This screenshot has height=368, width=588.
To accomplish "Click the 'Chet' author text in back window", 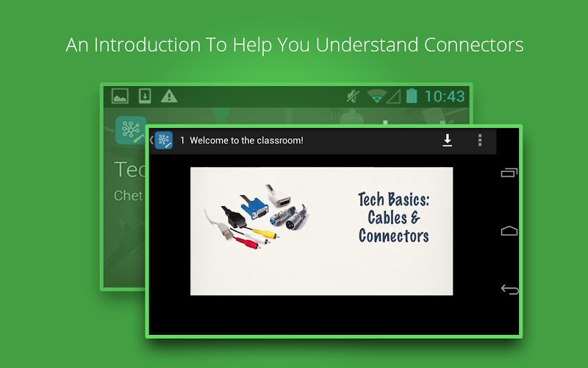I will coord(128,196).
